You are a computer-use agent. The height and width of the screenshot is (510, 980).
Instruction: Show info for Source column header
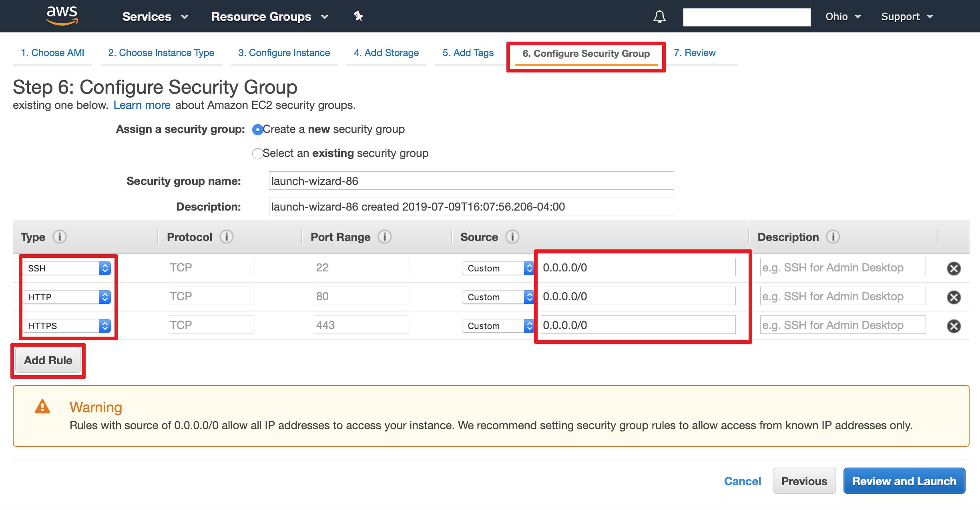512,237
